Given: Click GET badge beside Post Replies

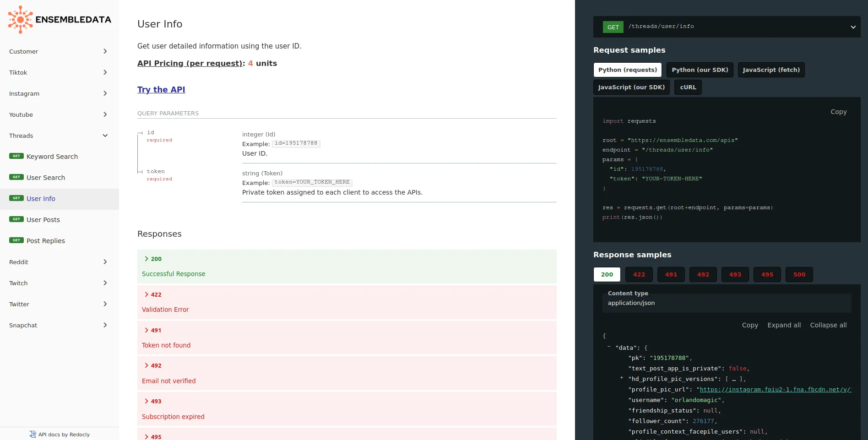Looking at the screenshot, I should tap(16, 240).
